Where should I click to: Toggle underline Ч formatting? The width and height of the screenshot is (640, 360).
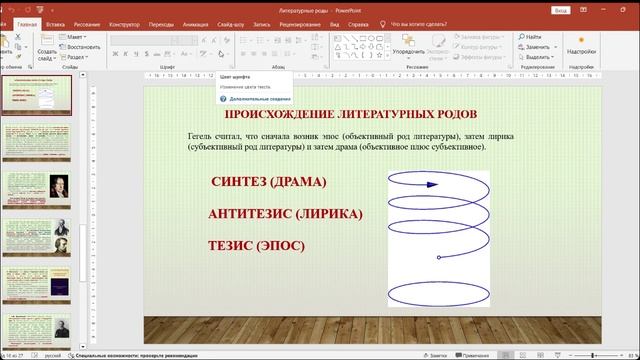136,54
